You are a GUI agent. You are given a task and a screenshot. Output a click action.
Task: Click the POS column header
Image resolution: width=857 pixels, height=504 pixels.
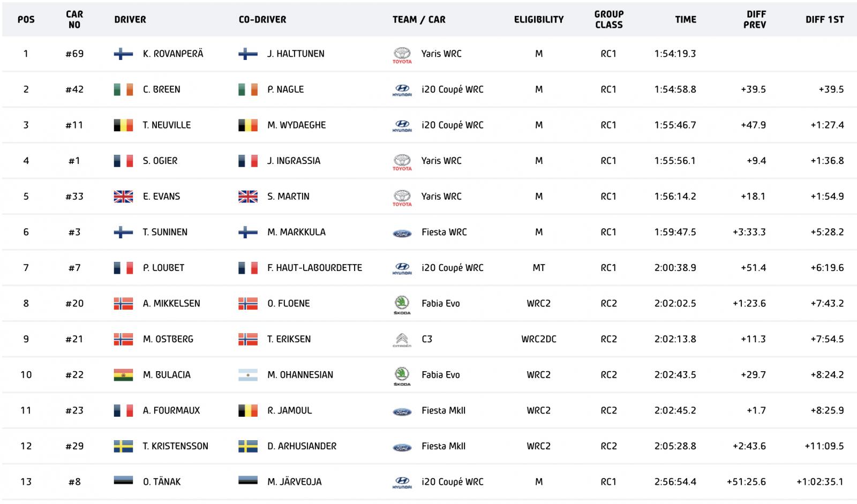26,20
